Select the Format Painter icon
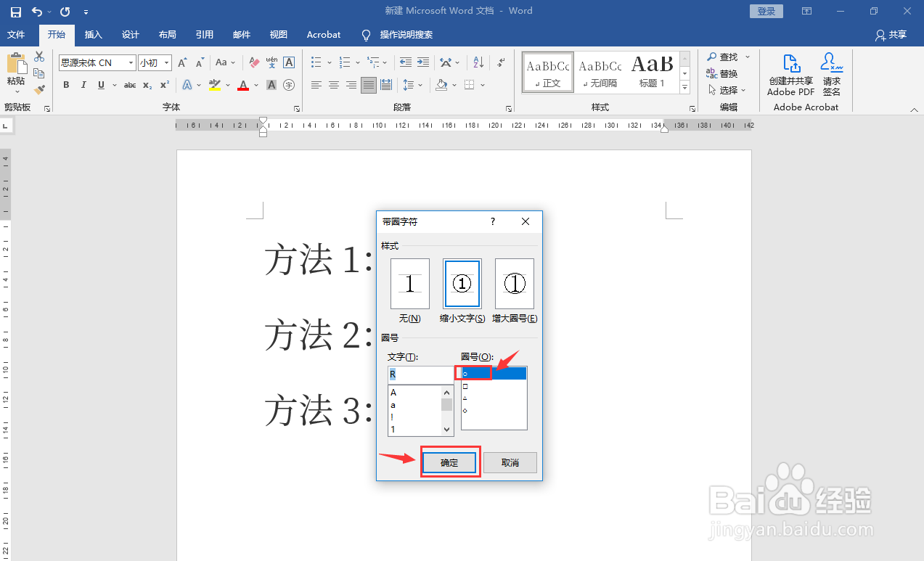924x561 pixels. [39, 89]
